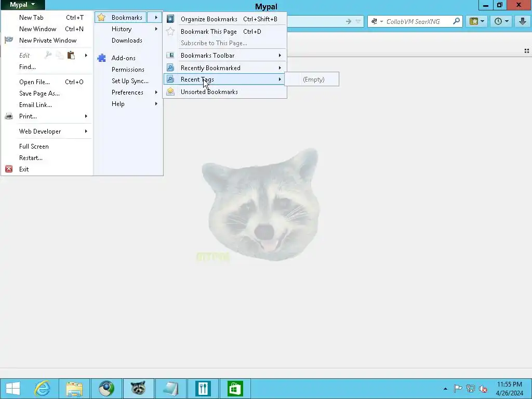
Task: Open File Explorer from taskbar
Action: (x=74, y=389)
